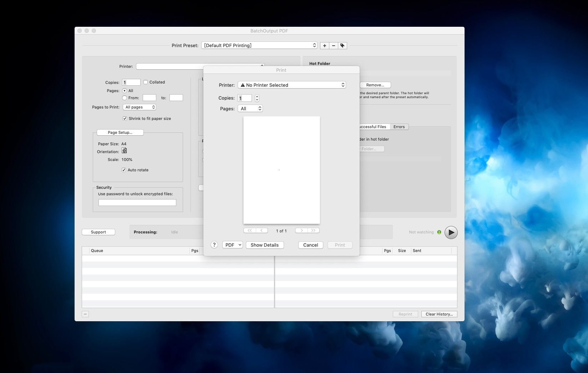588x373 pixels.
Task: Open Page Setup settings
Action: [x=120, y=132]
